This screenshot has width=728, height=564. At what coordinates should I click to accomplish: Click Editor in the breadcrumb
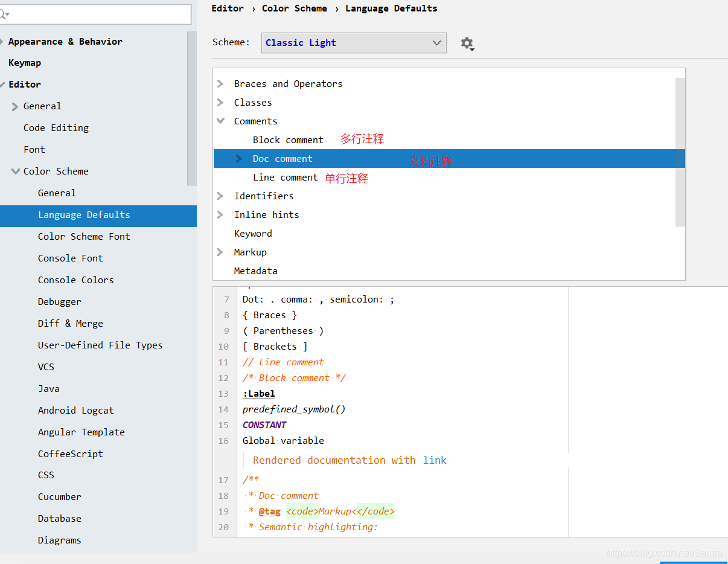(228, 8)
